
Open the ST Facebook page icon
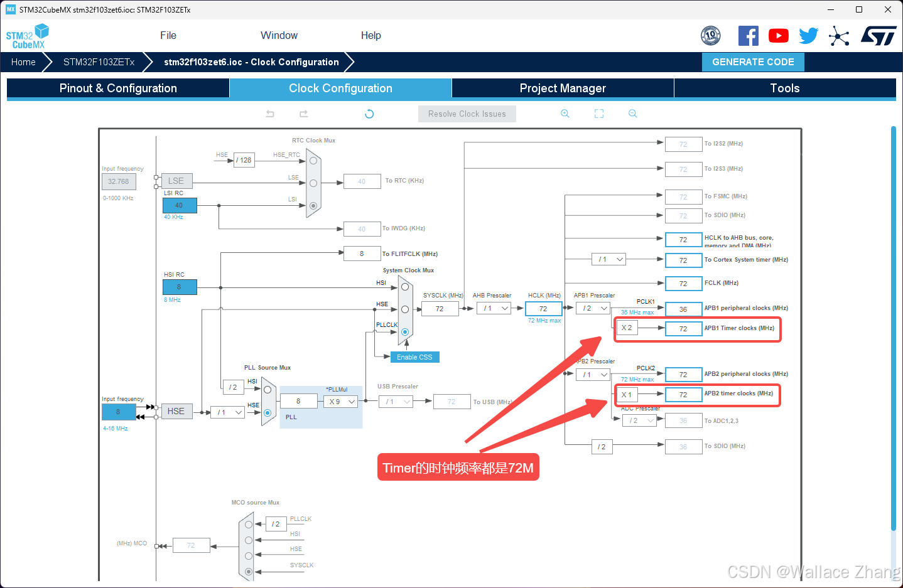(748, 36)
